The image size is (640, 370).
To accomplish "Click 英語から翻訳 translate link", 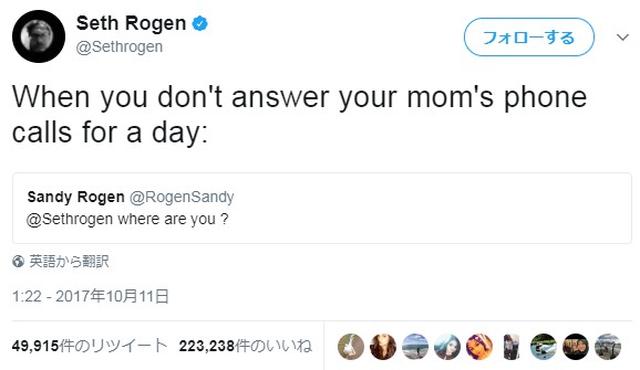I will click(x=69, y=261).
